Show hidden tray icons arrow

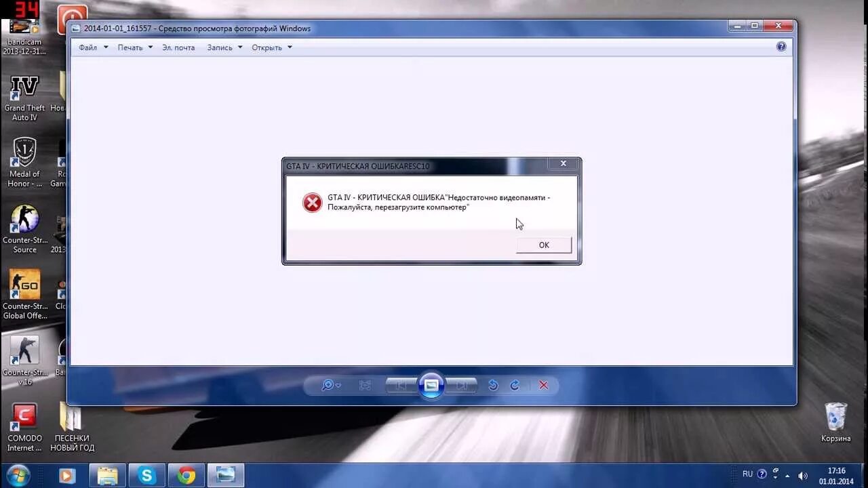point(787,476)
